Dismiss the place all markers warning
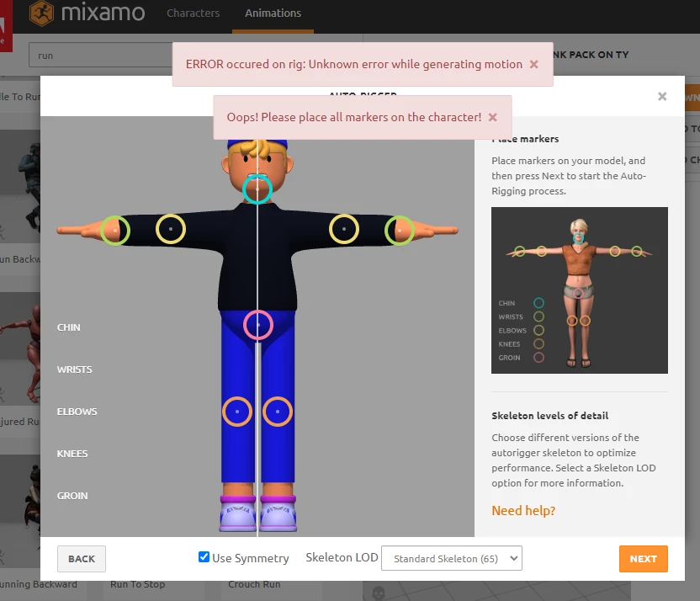This screenshot has width=700, height=601. (x=492, y=117)
